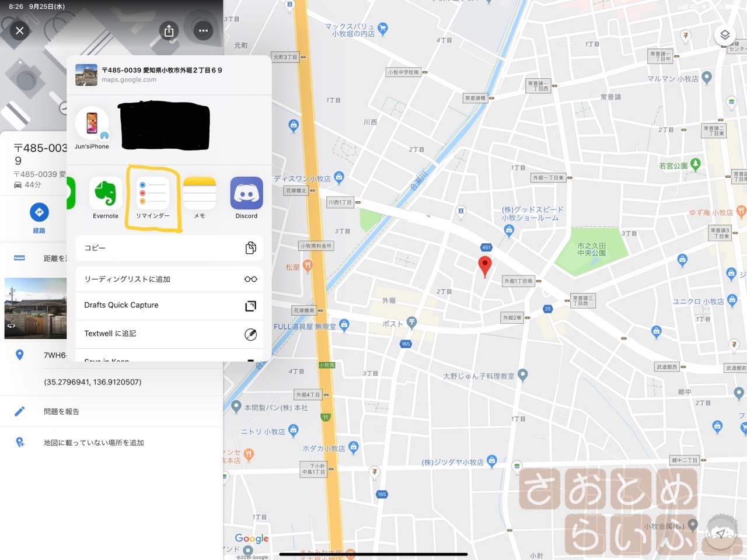Share to Discord app
Screen dimensions: 747x560
tap(246, 198)
